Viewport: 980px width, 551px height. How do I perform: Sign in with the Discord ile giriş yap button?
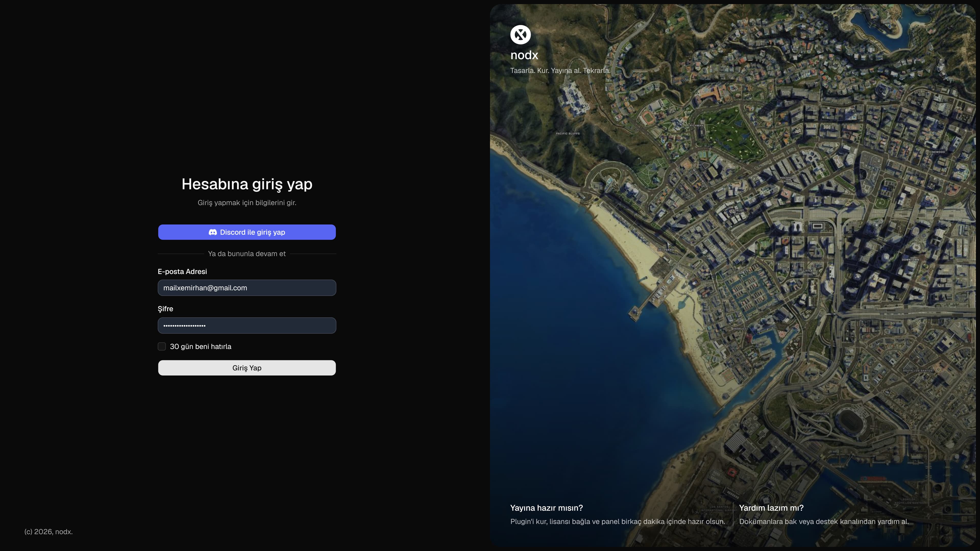pyautogui.click(x=247, y=232)
